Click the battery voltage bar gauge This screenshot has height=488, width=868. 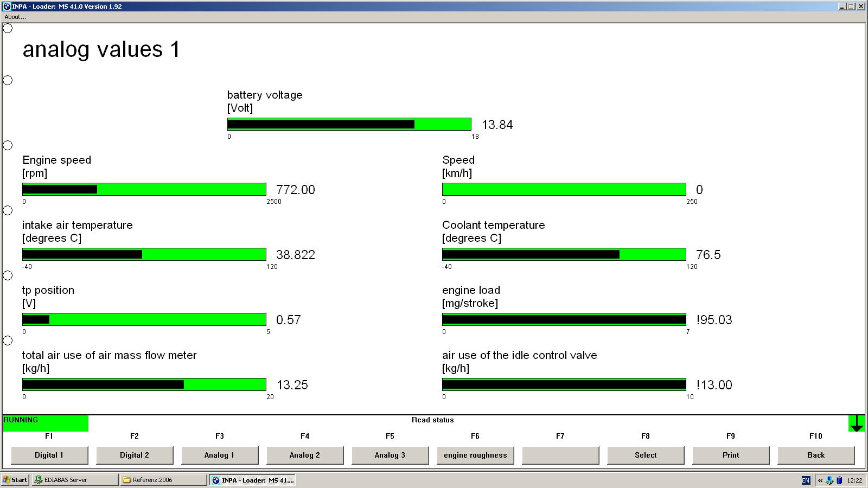(x=349, y=124)
